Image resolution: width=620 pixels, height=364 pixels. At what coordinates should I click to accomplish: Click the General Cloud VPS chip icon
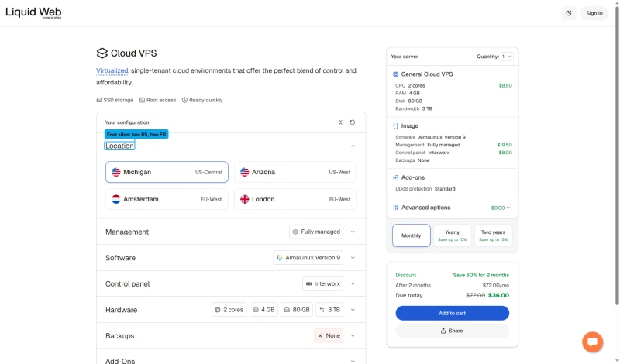click(x=395, y=74)
